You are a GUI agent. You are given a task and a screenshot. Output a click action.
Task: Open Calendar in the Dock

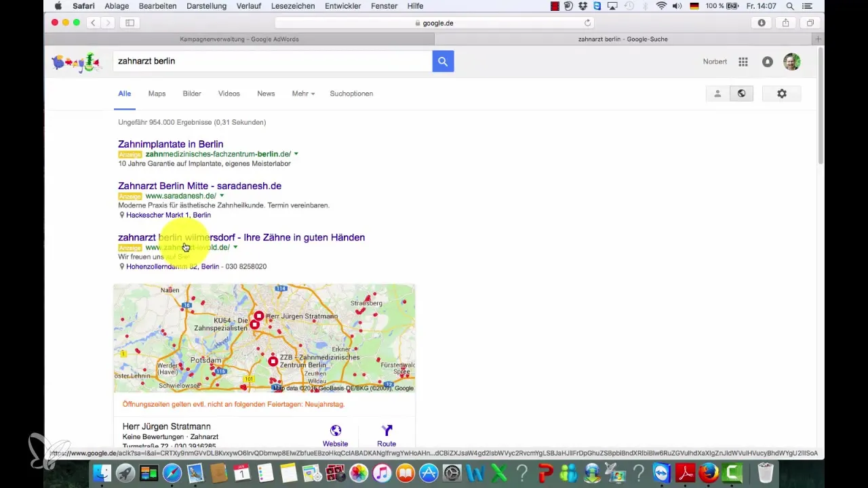coord(243,472)
